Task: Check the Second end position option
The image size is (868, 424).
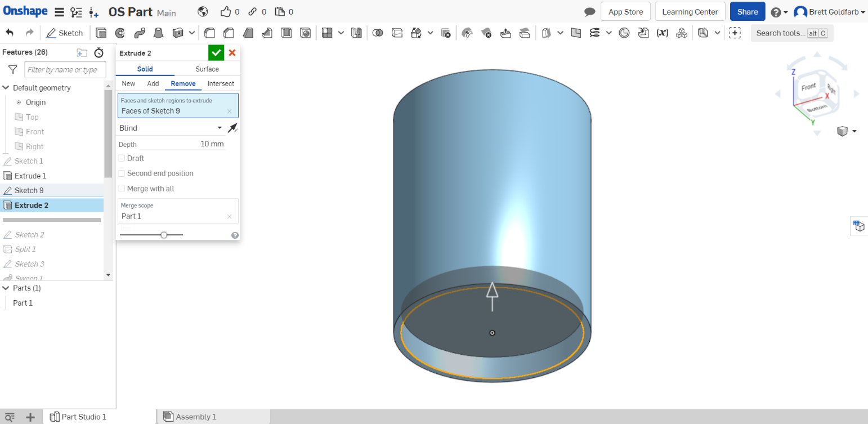Action: [x=122, y=173]
